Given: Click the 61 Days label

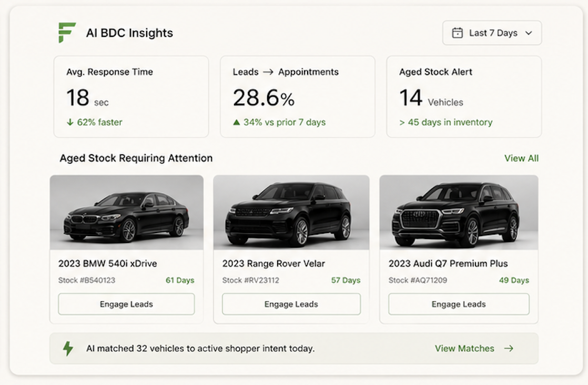Looking at the screenshot, I should click(x=180, y=280).
